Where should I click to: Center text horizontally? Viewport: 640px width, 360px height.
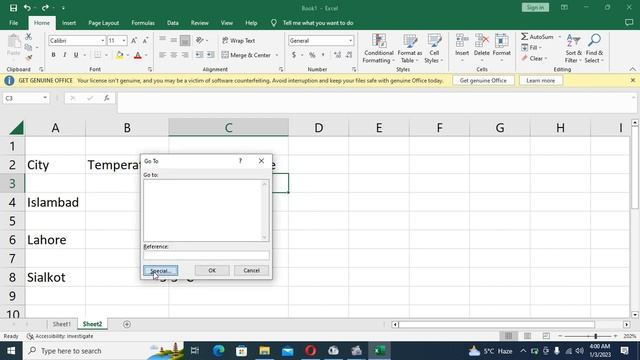[x=174, y=55]
